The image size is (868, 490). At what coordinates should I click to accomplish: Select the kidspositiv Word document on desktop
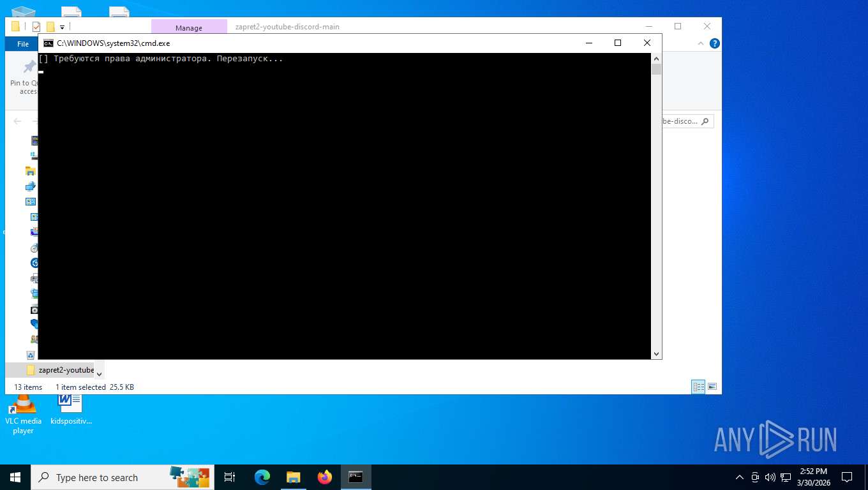[x=71, y=410]
